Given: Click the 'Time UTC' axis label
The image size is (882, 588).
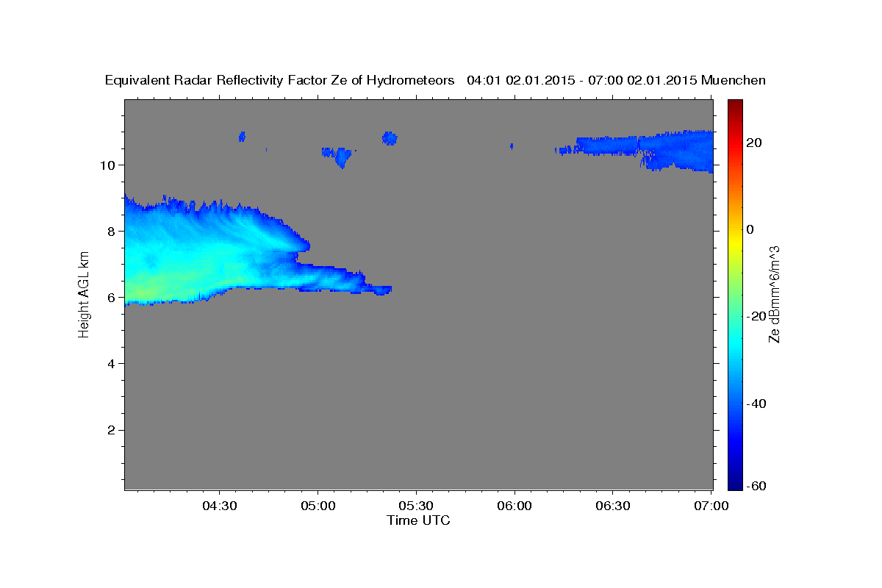Looking at the screenshot, I should click(x=418, y=520).
